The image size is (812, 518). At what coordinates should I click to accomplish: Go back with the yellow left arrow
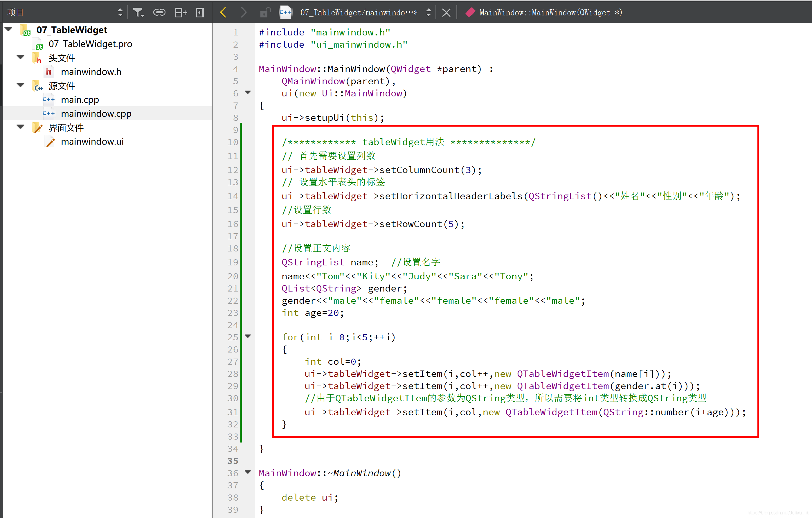(223, 12)
